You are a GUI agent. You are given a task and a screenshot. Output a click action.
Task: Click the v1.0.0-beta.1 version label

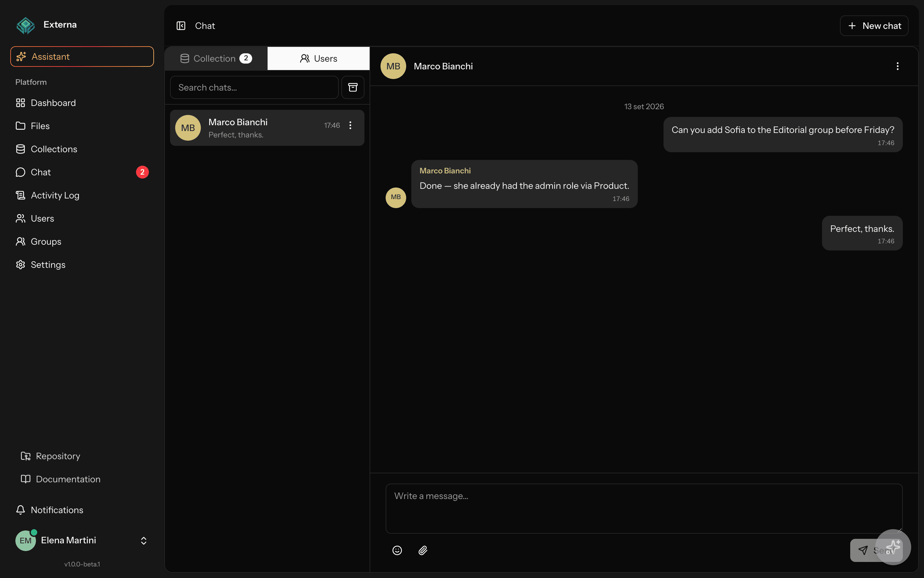tap(82, 564)
